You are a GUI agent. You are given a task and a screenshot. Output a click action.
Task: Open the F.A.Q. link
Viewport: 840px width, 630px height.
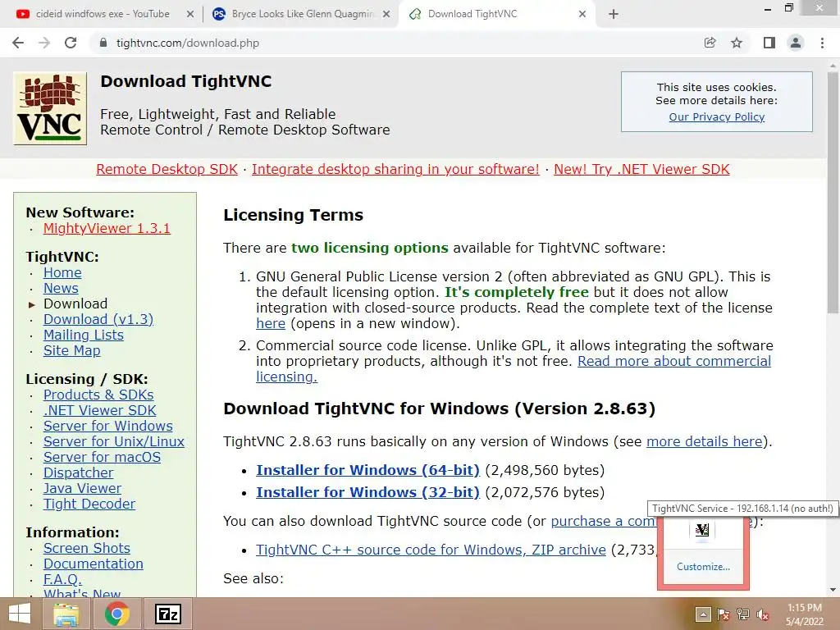[62, 579]
